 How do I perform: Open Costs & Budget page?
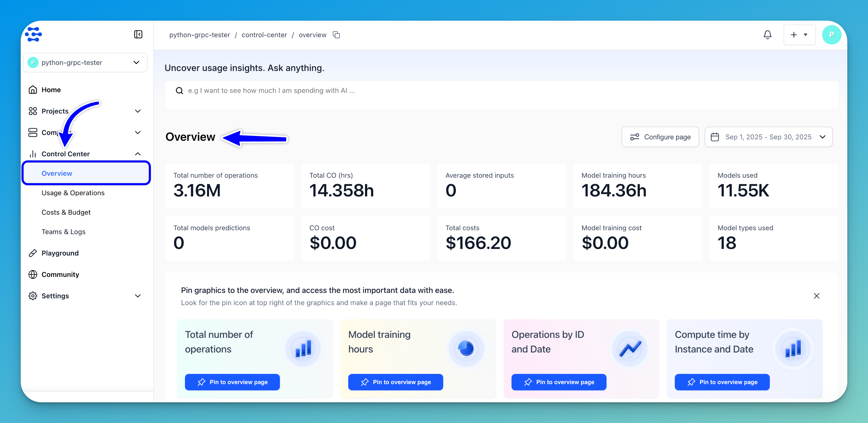pos(66,212)
